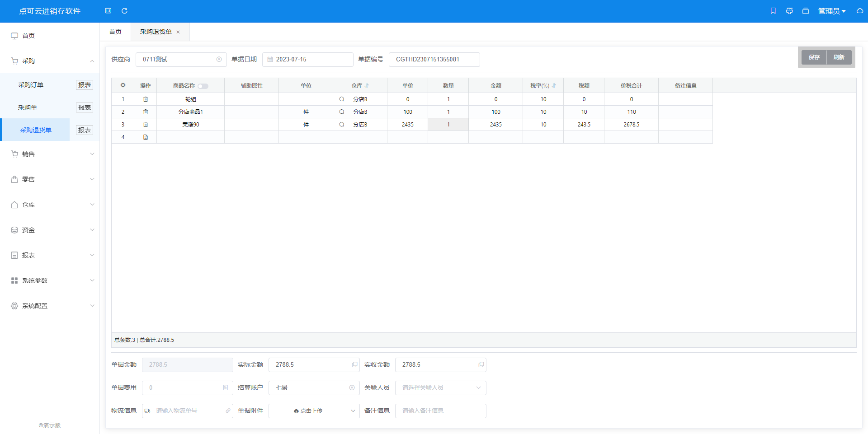Viewport: 868px width, 434px height.
Task: Click the copy icon in 实际金额 field
Action: point(355,364)
